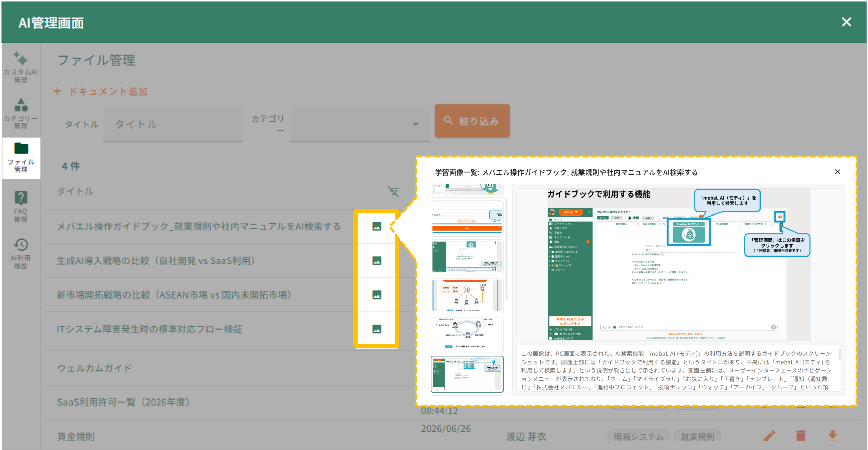Viewport: 868px width, 450px height.
Task: Click the タイトル column header
Action: (x=75, y=191)
